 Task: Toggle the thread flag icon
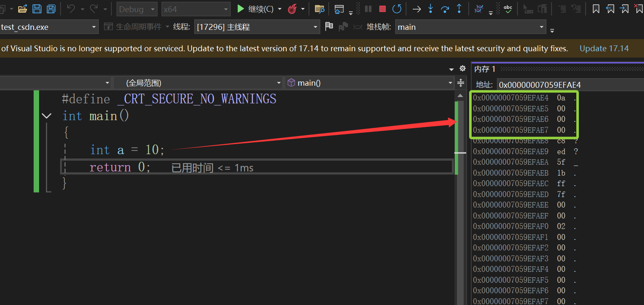click(x=329, y=26)
